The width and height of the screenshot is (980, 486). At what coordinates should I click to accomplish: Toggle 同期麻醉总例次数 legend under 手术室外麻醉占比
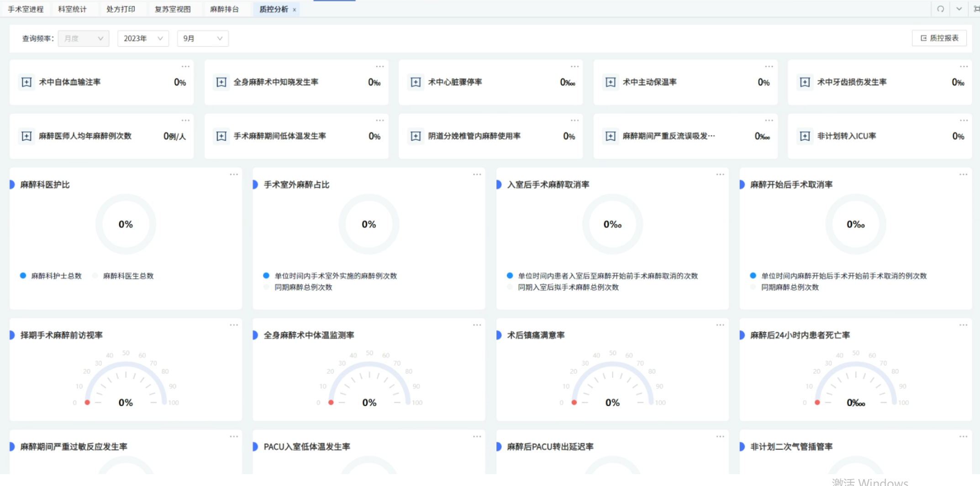298,287
